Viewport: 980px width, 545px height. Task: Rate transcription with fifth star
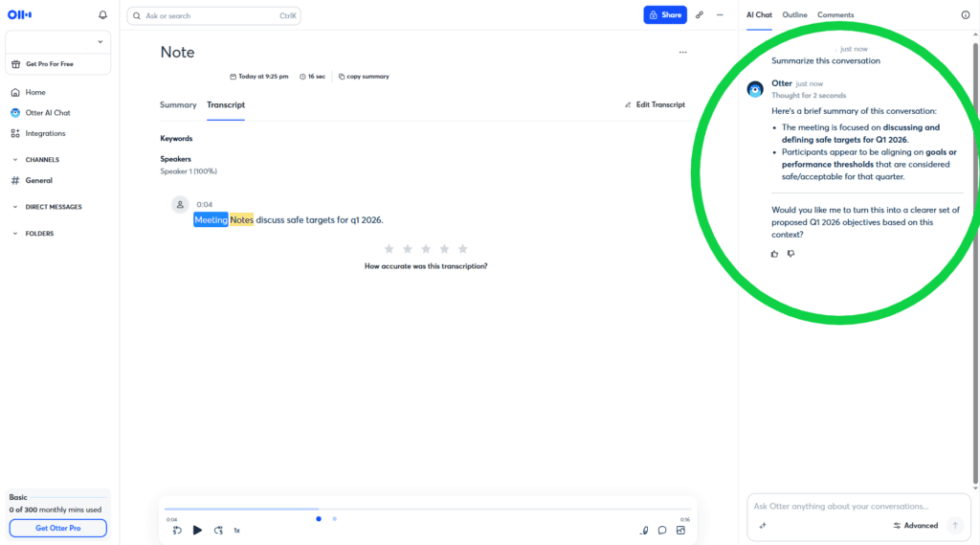coord(462,249)
